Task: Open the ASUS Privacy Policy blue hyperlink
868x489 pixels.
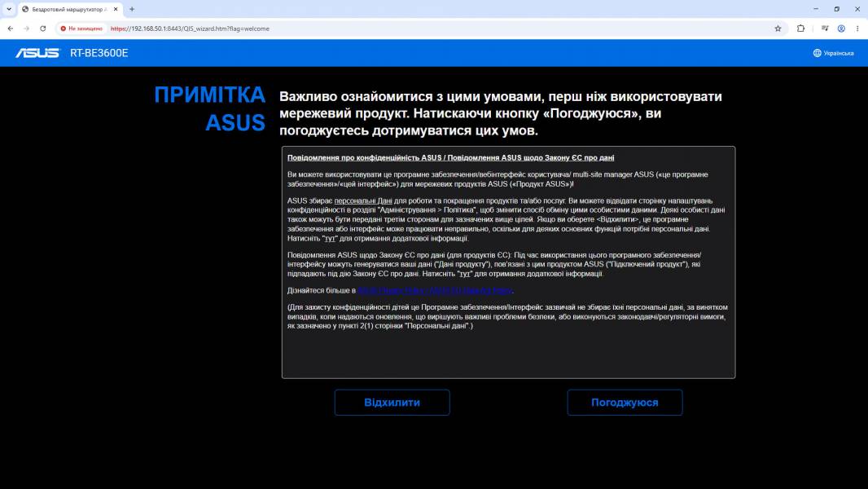Action: 435,290
